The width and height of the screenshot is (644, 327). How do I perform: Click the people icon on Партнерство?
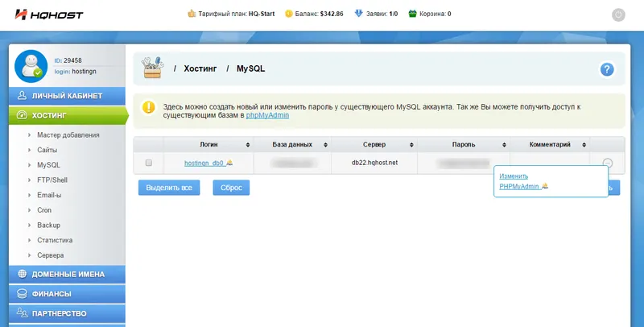23,313
